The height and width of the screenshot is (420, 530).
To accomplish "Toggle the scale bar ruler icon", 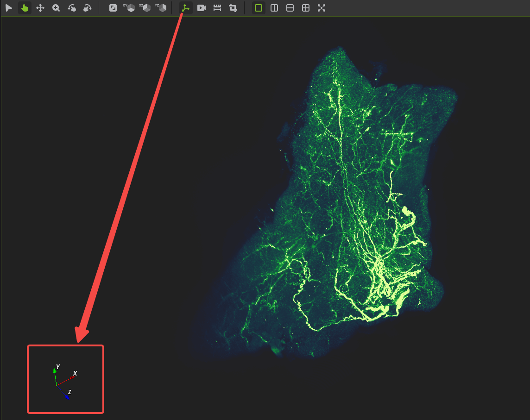I will [217, 8].
